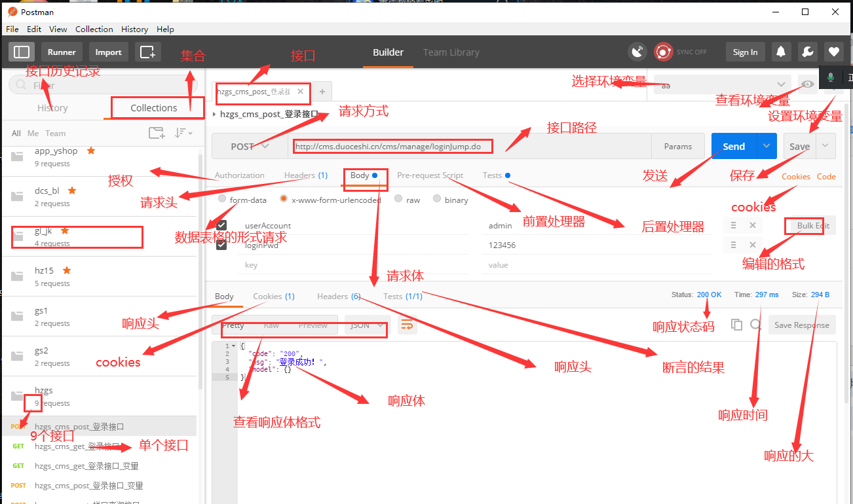Open the File menu
The width and height of the screenshot is (853, 504).
[12, 29]
